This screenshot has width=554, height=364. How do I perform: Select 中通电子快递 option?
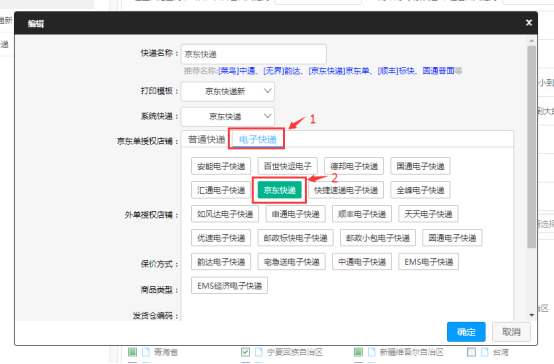click(x=362, y=262)
